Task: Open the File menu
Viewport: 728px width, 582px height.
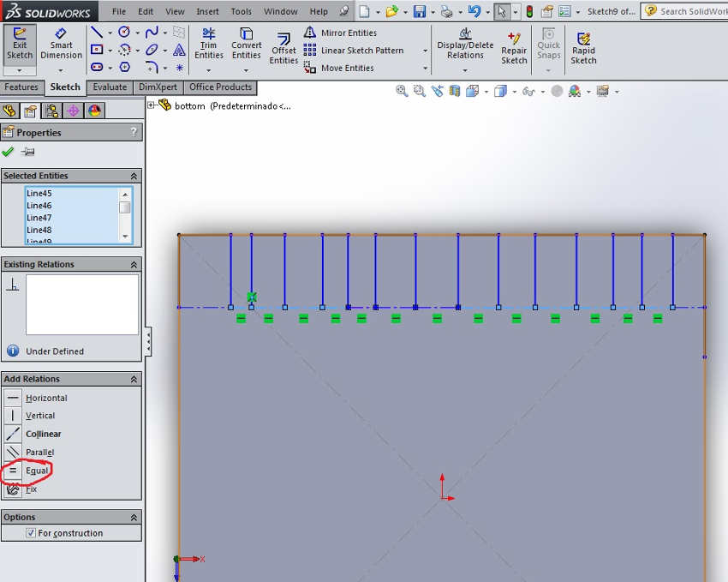Action: (119, 11)
